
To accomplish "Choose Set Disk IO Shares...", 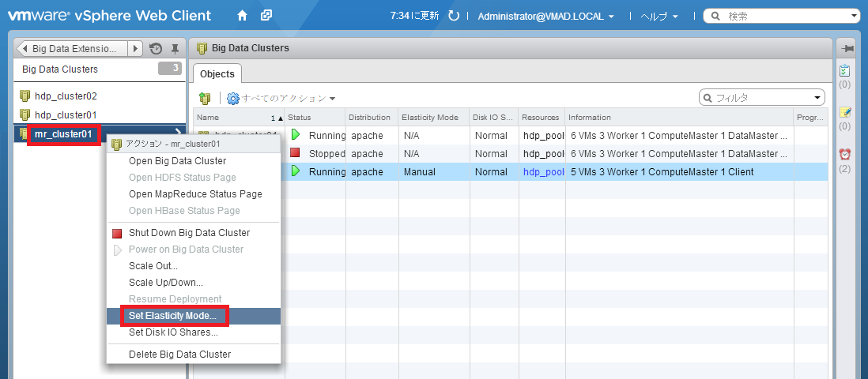I will (173, 332).
